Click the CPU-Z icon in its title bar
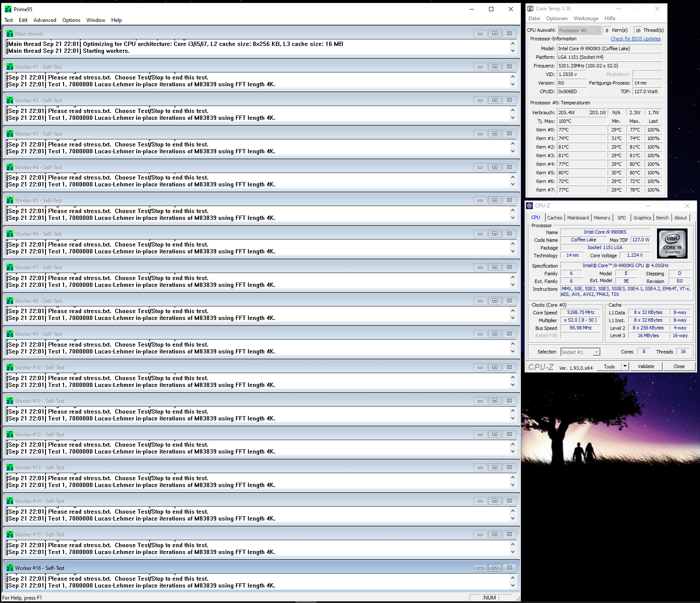This screenshot has height=603, width=700. (x=530, y=206)
